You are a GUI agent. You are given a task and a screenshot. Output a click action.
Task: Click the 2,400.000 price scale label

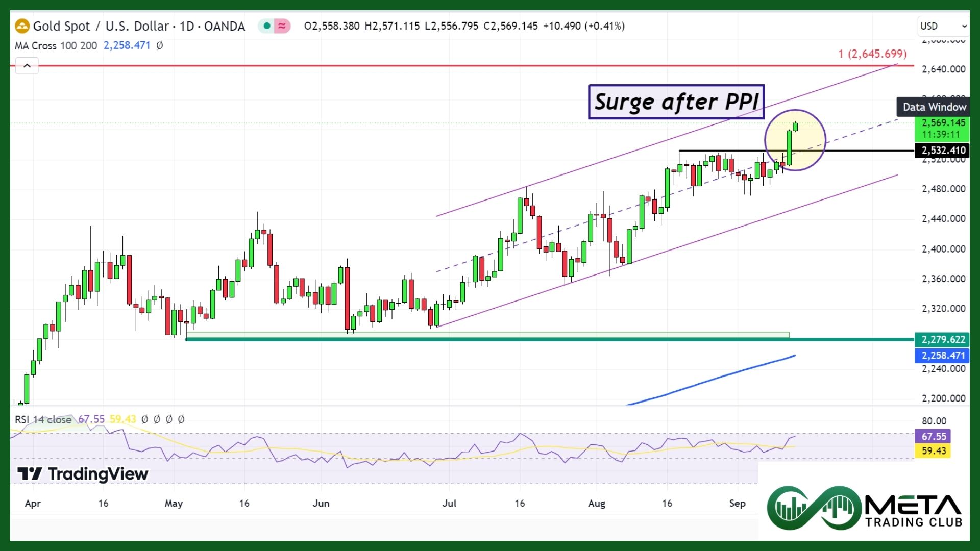[x=943, y=249]
